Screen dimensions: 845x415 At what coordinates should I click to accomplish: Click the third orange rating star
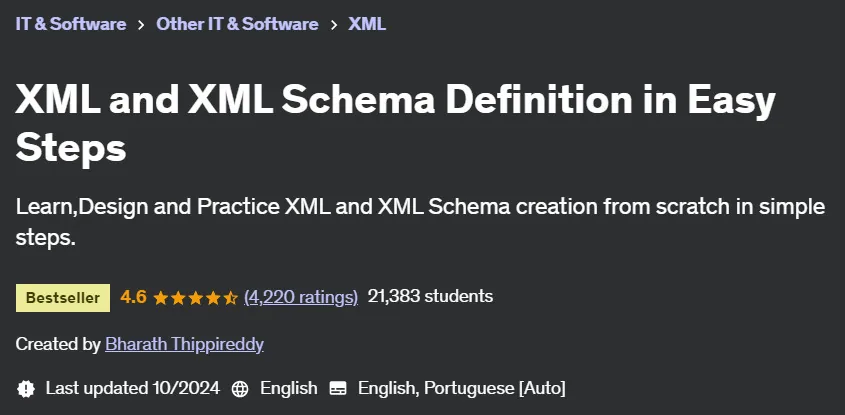pyautogui.click(x=196, y=298)
